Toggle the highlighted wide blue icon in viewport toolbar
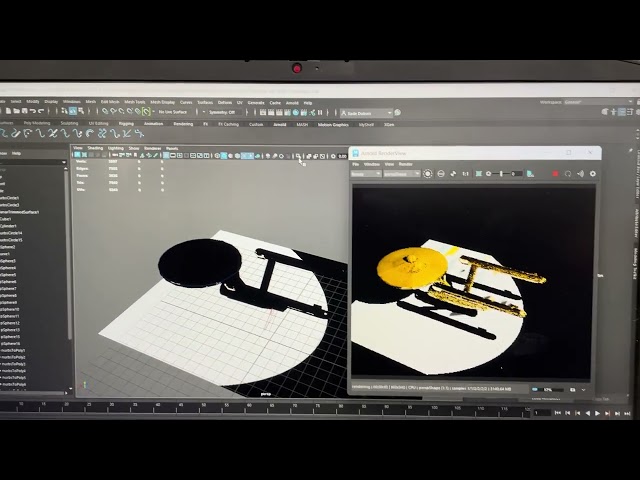This screenshot has height=480, width=640. point(247,156)
